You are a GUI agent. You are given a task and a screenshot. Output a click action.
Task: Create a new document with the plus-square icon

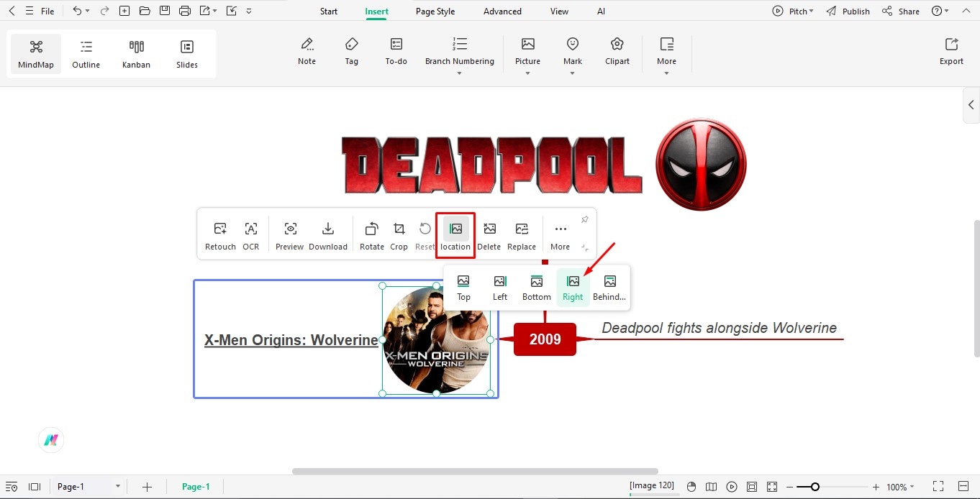[124, 12]
